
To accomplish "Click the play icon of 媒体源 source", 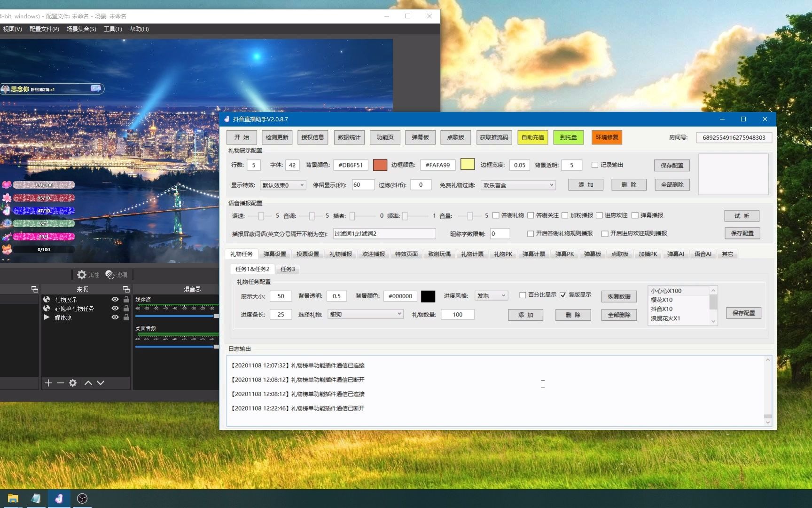I will (x=47, y=317).
